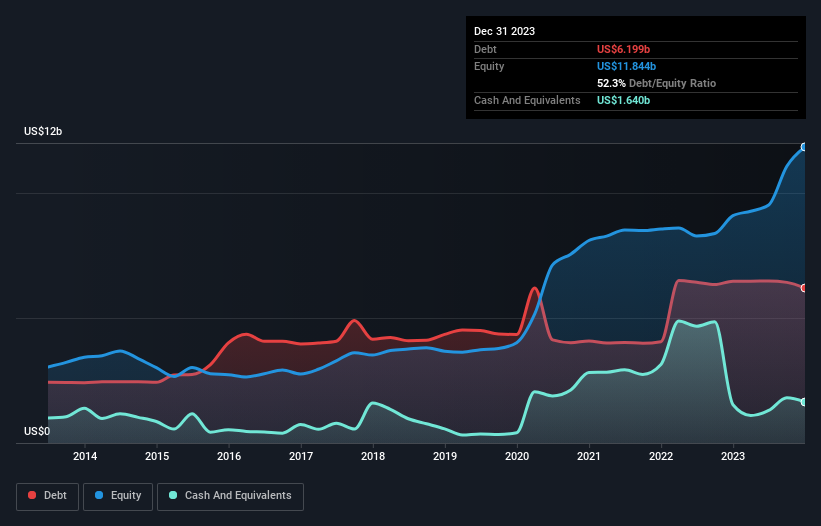Toggle the Equity series legend button
821x526 pixels.
[118, 496]
